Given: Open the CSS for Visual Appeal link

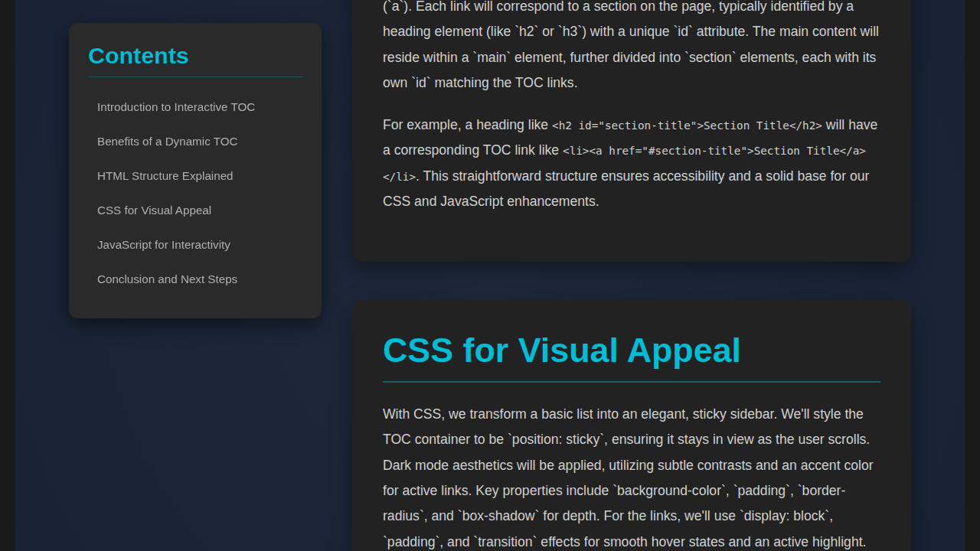Looking at the screenshot, I should pyautogui.click(x=154, y=210).
